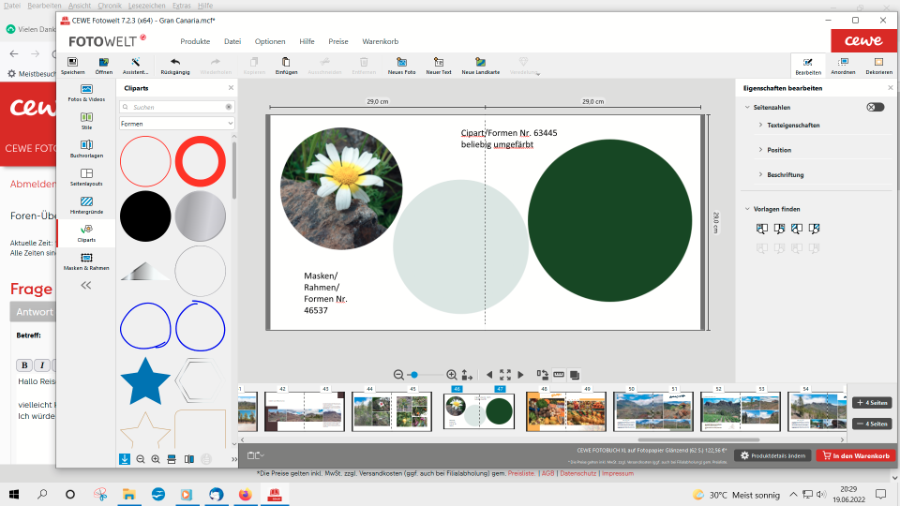
Task: Click the Speichern save icon
Action: pyautogui.click(x=72, y=65)
